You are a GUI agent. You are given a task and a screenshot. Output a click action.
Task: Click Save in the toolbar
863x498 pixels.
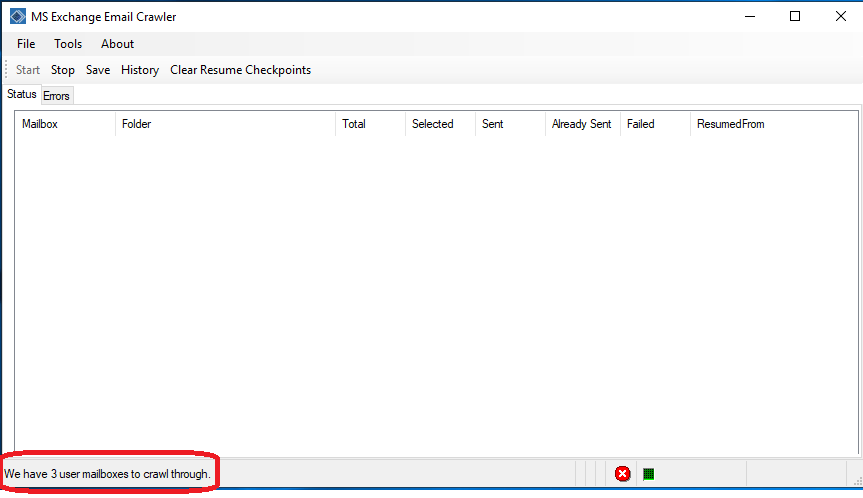pos(98,70)
